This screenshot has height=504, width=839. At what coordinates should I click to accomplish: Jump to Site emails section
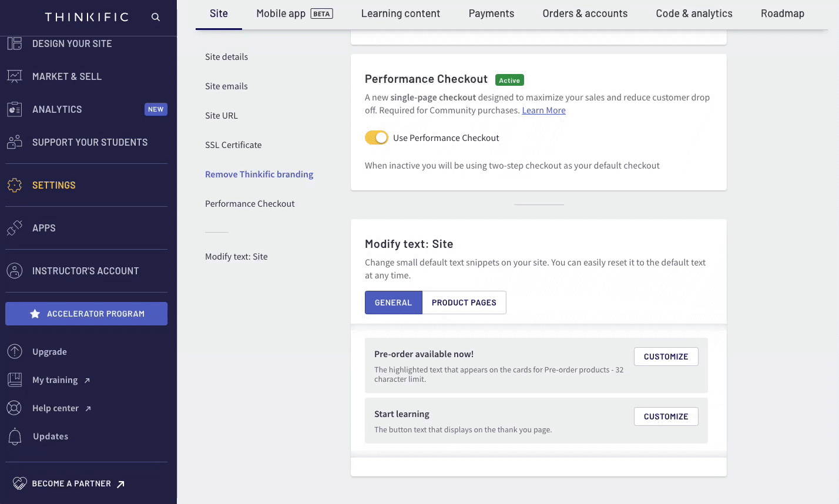click(x=226, y=86)
